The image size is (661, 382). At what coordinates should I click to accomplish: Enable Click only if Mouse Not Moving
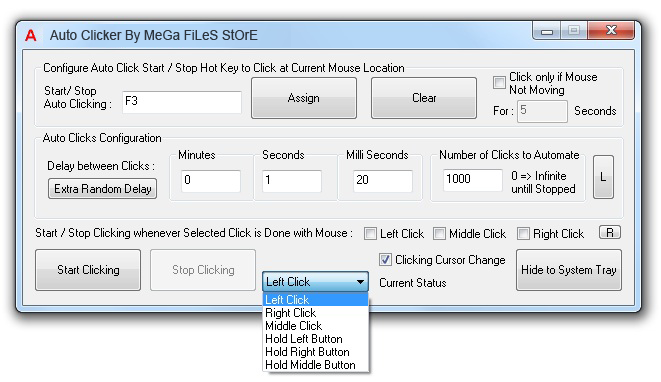coord(499,82)
